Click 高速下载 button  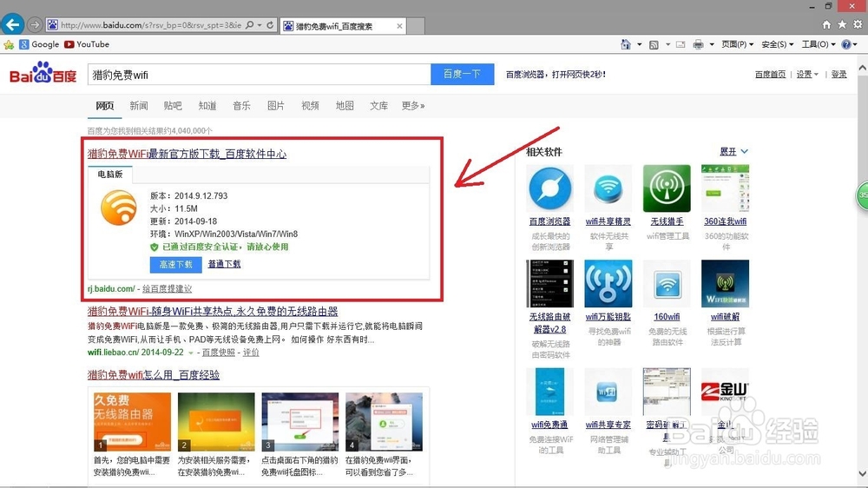coord(175,264)
